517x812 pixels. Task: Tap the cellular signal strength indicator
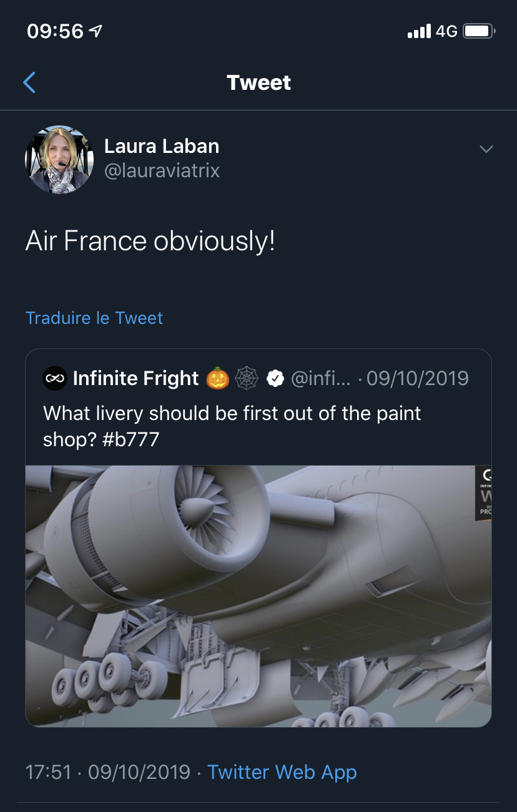(418, 31)
